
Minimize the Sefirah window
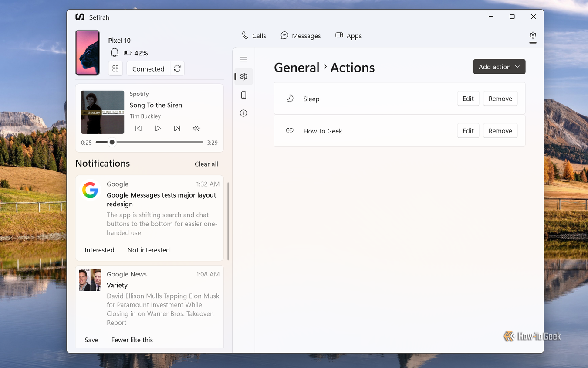(491, 17)
